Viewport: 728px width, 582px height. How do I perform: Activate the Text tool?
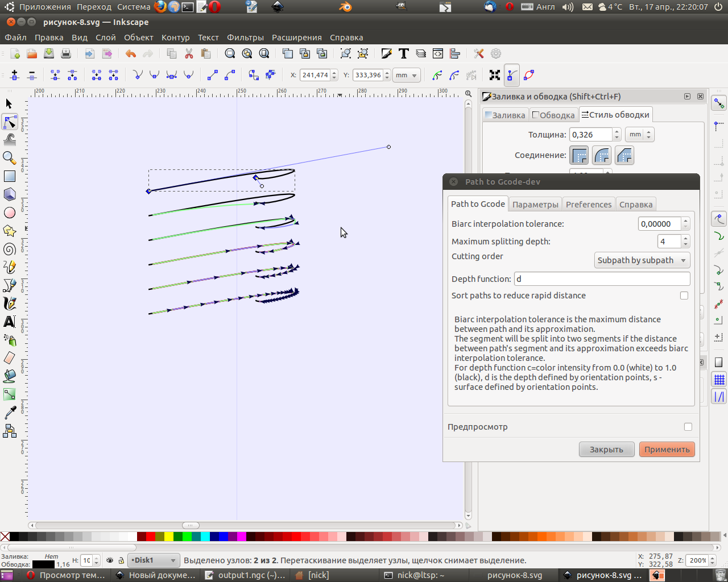[9, 322]
